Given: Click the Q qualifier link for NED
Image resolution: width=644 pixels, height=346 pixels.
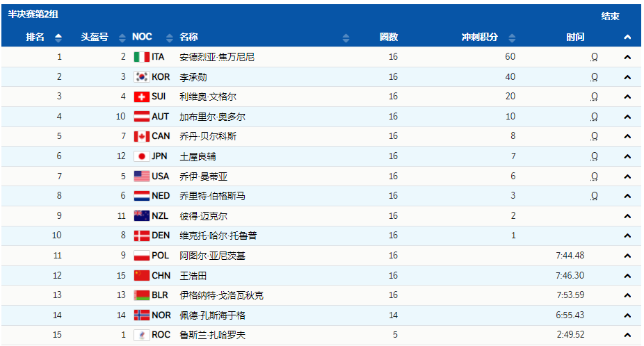Looking at the screenshot, I should click(x=594, y=196).
